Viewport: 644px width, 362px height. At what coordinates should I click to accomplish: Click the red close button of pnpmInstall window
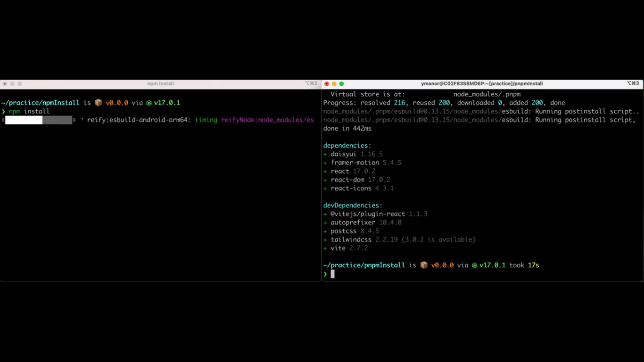tap(327, 84)
